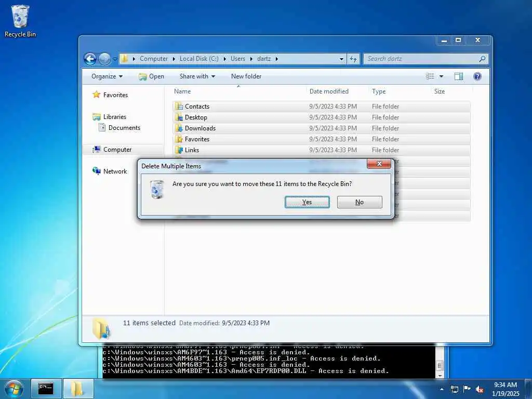The width and height of the screenshot is (532, 399).
Task: Select the Contacts folder name
Action: [x=197, y=107]
